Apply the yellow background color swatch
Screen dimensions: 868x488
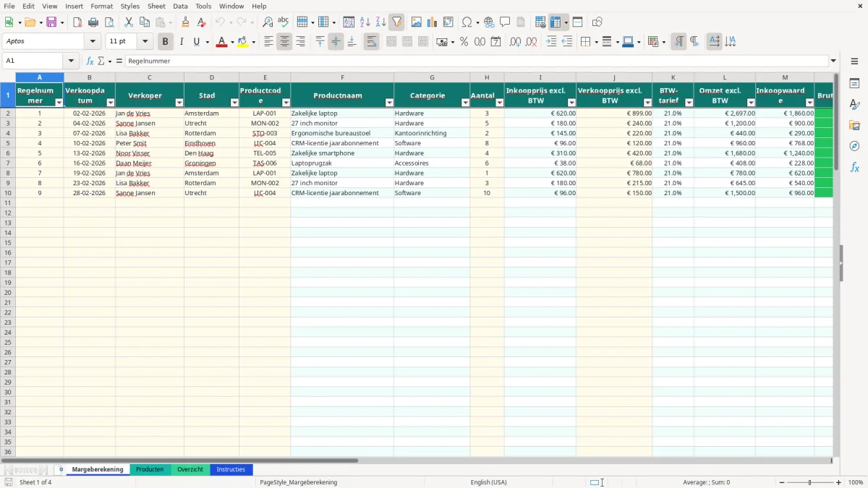pyautogui.click(x=243, y=42)
